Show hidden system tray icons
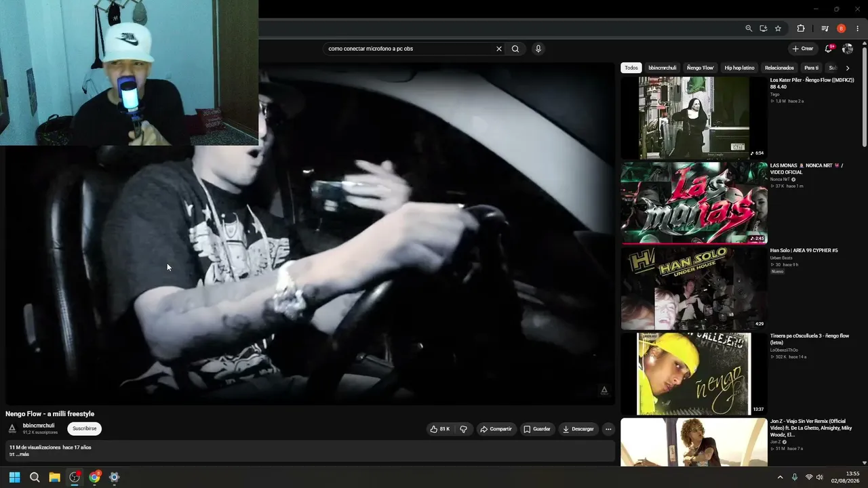Image resolution: width=868 pixels, height=488 pixels. click(780, 477)
